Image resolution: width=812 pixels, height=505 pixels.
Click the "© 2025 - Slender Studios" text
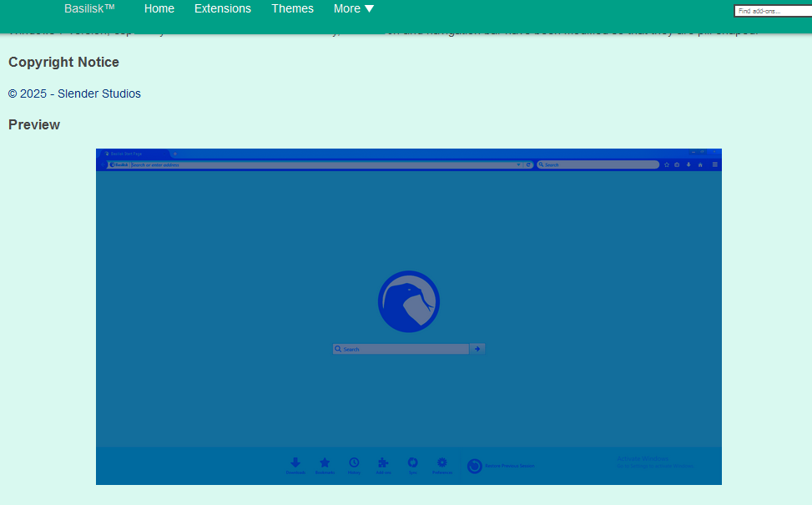[x=74, y=93]
